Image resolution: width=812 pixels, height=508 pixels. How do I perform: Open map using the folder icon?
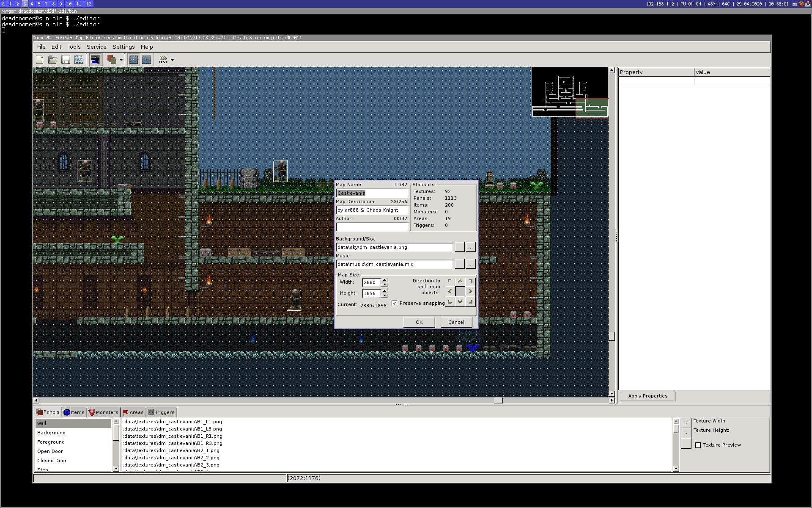53,60
